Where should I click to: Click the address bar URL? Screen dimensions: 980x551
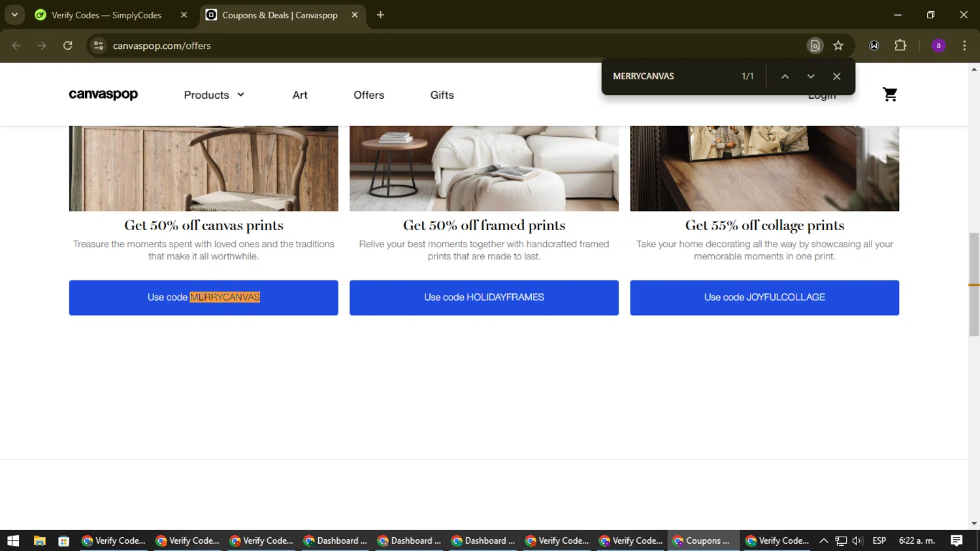point(161,46)
